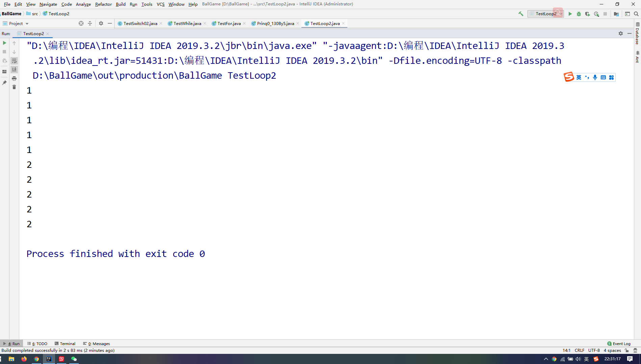Open the Refactor menu
The width and height of the screenshot is (641, 364).
[x=103, y=4]
